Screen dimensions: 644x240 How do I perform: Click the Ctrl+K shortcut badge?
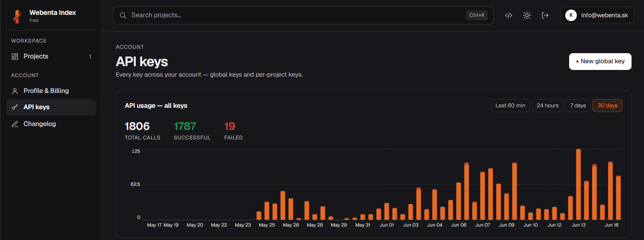pyautogui.click(x=477, y=15)
